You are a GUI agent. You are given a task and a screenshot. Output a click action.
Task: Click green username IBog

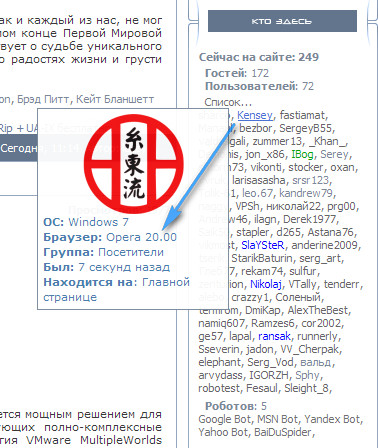302,154
